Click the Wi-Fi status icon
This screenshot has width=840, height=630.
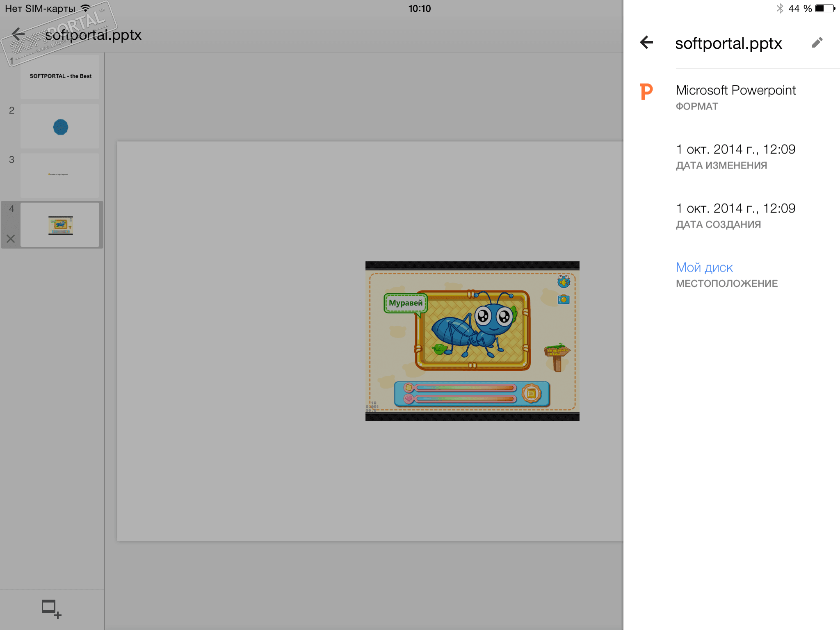(85, 8)
